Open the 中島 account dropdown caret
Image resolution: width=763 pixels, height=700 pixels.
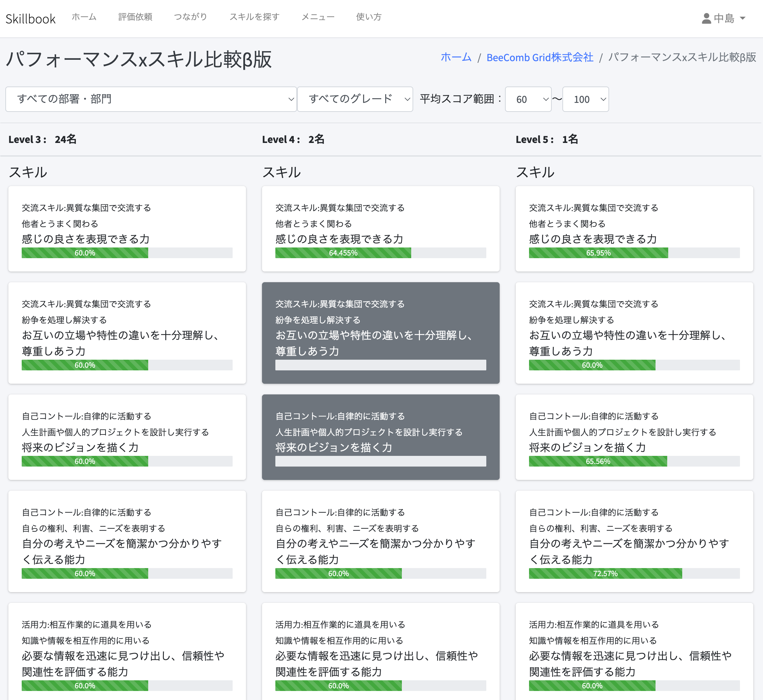[x=742, y=18]
